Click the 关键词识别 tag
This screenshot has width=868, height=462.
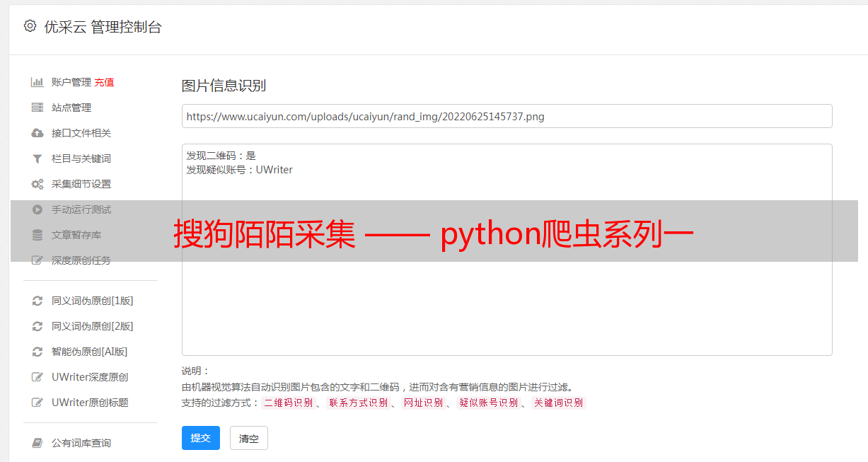(x=558, y=403)
